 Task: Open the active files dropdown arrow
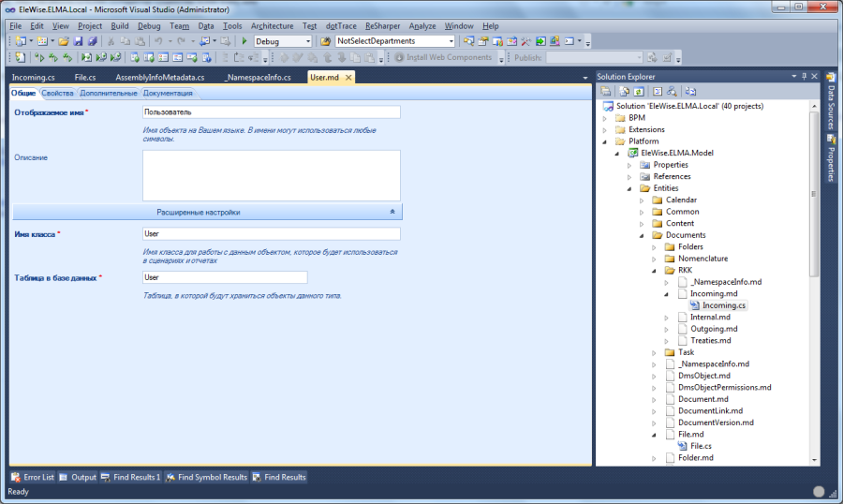tap(585, 78)
